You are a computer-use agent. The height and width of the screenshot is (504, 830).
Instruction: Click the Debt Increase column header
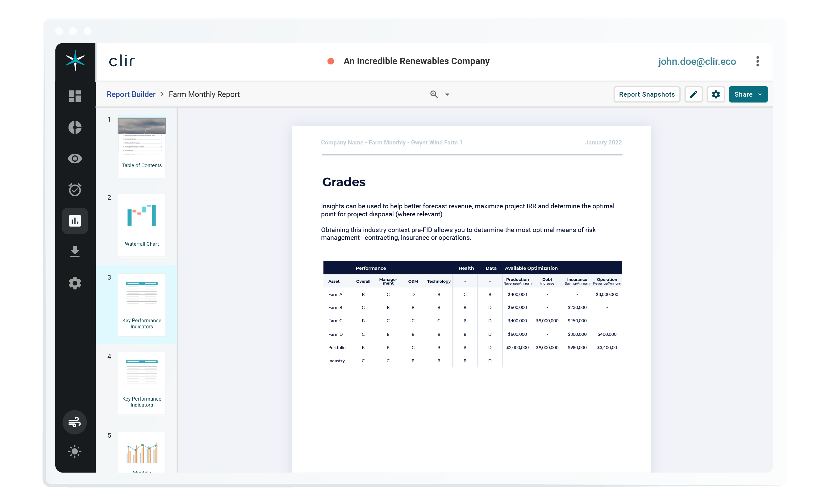547,281
